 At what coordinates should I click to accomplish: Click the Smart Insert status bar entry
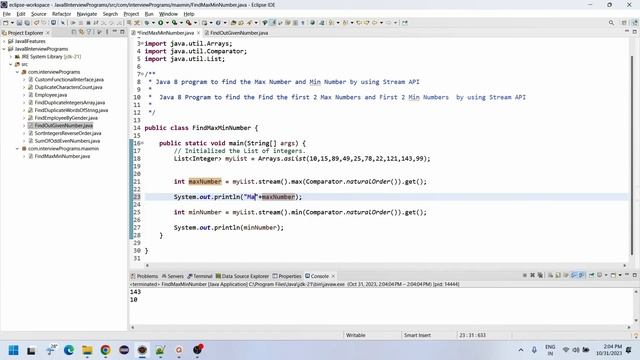click(417, 335)
